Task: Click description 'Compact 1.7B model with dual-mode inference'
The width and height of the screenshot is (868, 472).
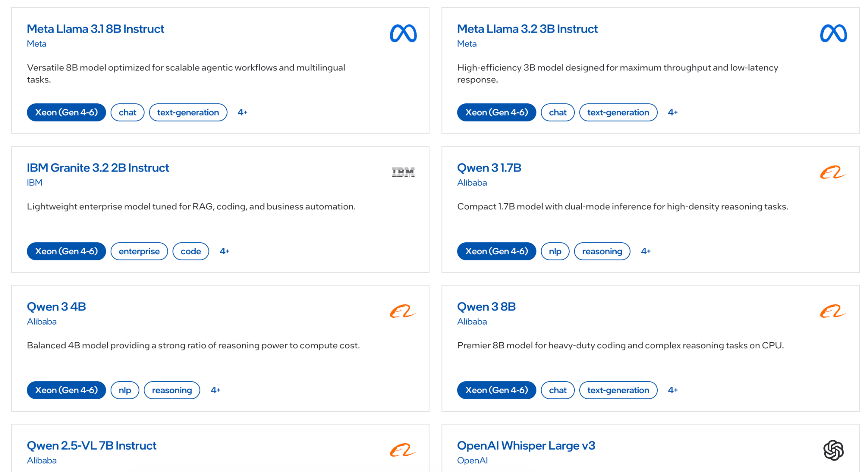Action: (x=623, y=207)
